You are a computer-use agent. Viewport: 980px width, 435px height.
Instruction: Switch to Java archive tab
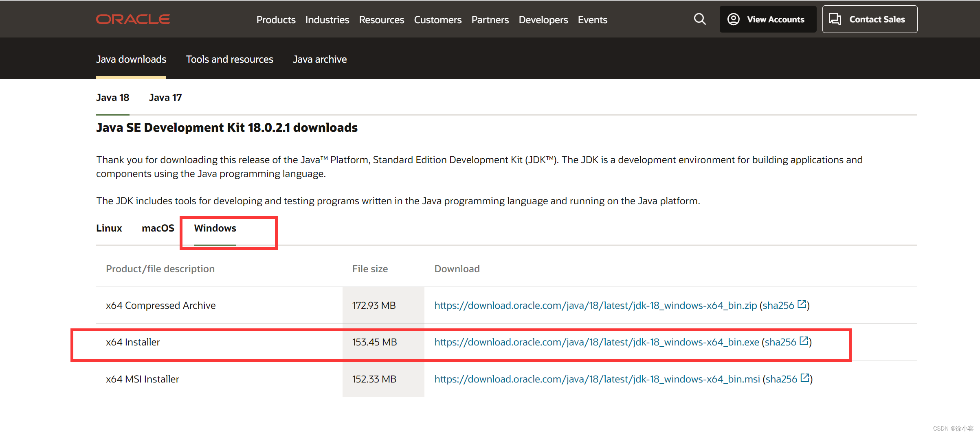[x=320, y=59]
